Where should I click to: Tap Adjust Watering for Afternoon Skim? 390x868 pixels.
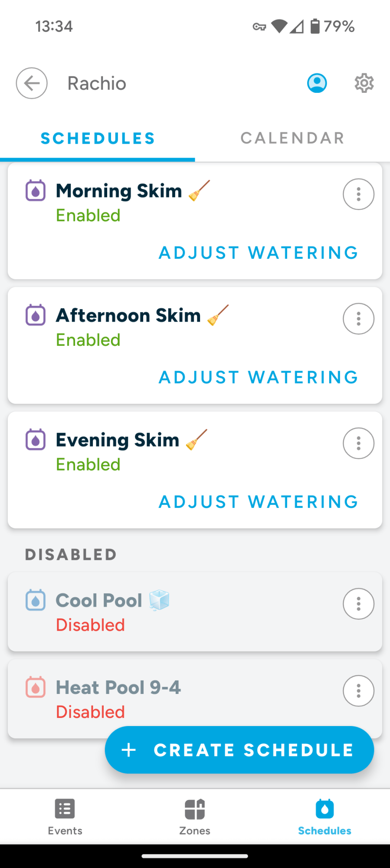click(259, 377)
